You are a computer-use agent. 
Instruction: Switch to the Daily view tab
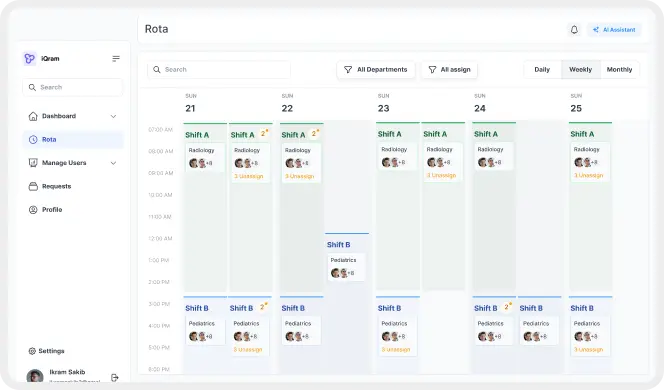[542, 69]
